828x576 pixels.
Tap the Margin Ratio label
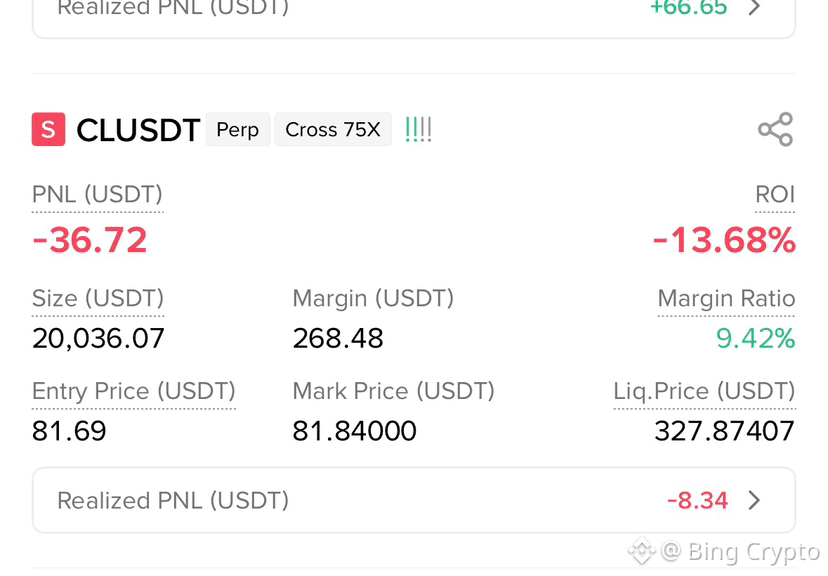click(726, 298)
